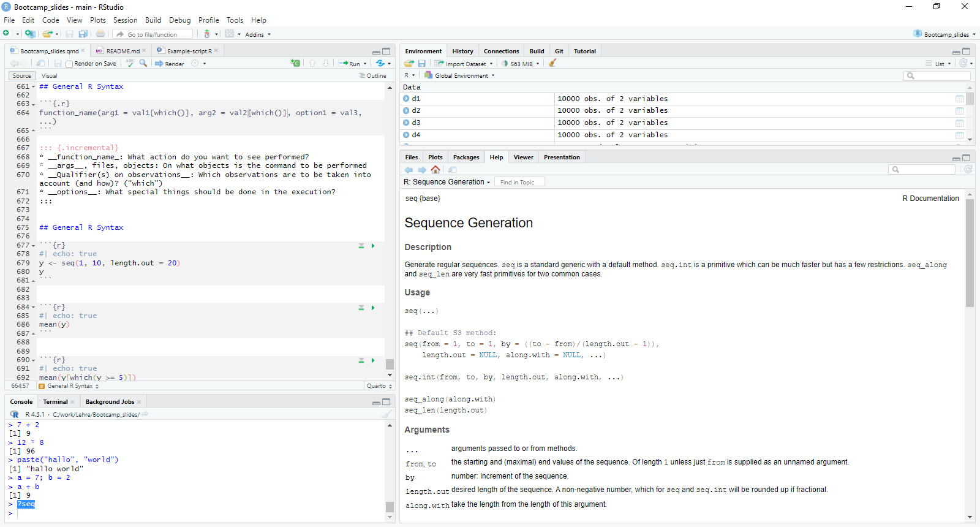Click the Find in Topic search field
This screenshot has width=980, height=527.
pos(521,182)
